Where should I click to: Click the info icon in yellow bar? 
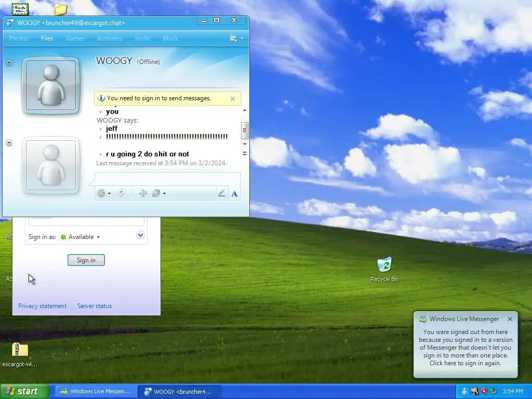pyautogui.click(x=101, y=98)
